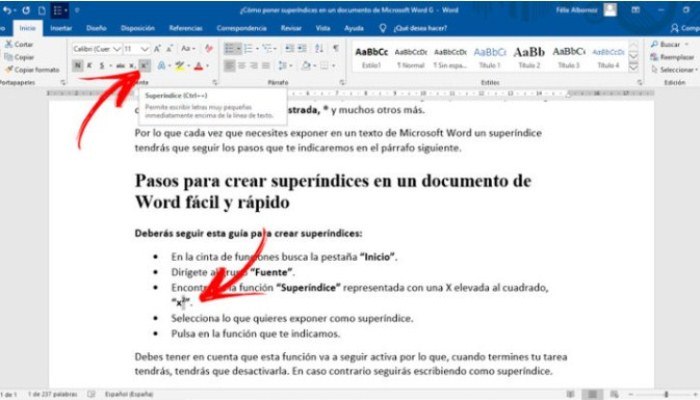Image resolution: width=700 pixels, height=400 pixels.
Task: Switch to the Diseño tab
Action: tap(96, 28)
